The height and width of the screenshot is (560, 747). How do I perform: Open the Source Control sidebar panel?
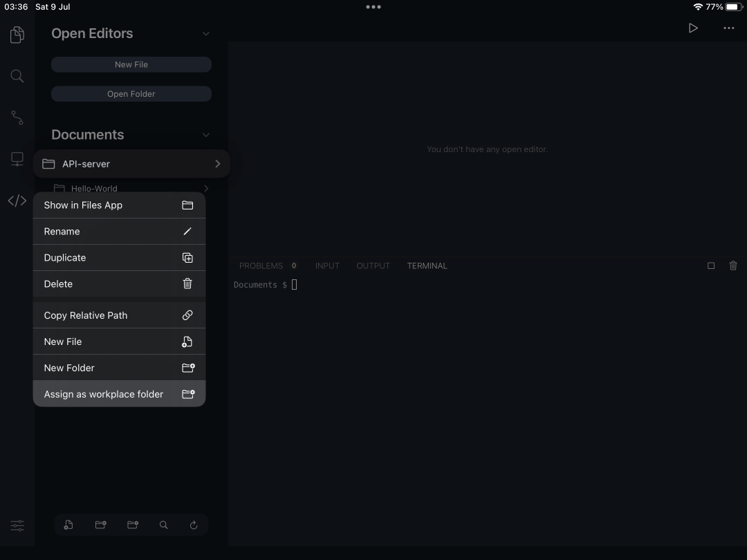17,118
